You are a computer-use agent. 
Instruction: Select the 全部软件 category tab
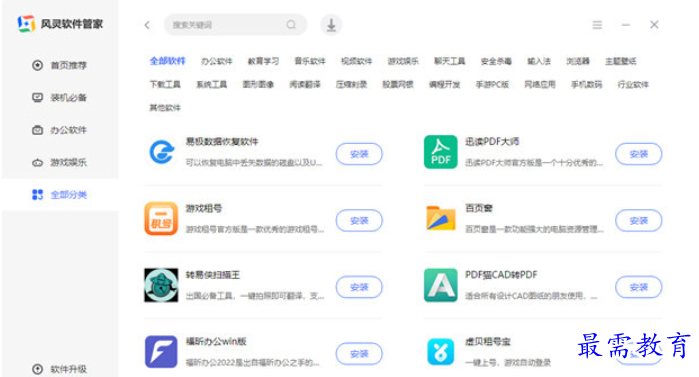[x=168, y=61]
